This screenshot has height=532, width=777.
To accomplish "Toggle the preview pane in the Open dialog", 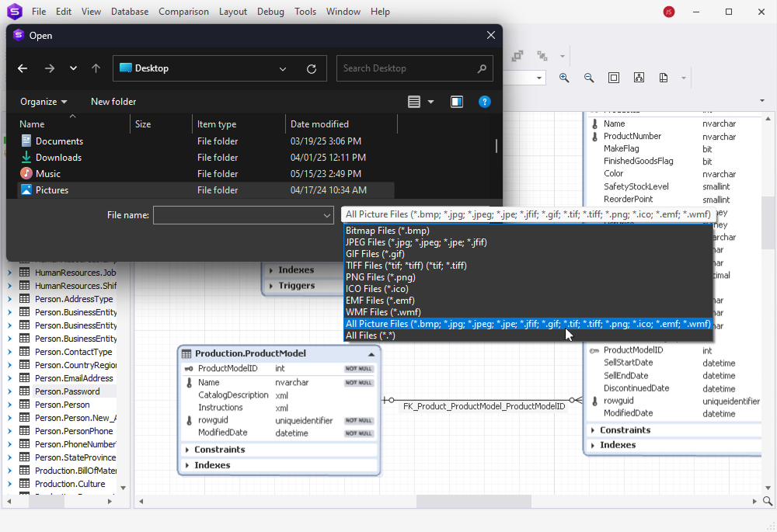I will coord(456,101).
